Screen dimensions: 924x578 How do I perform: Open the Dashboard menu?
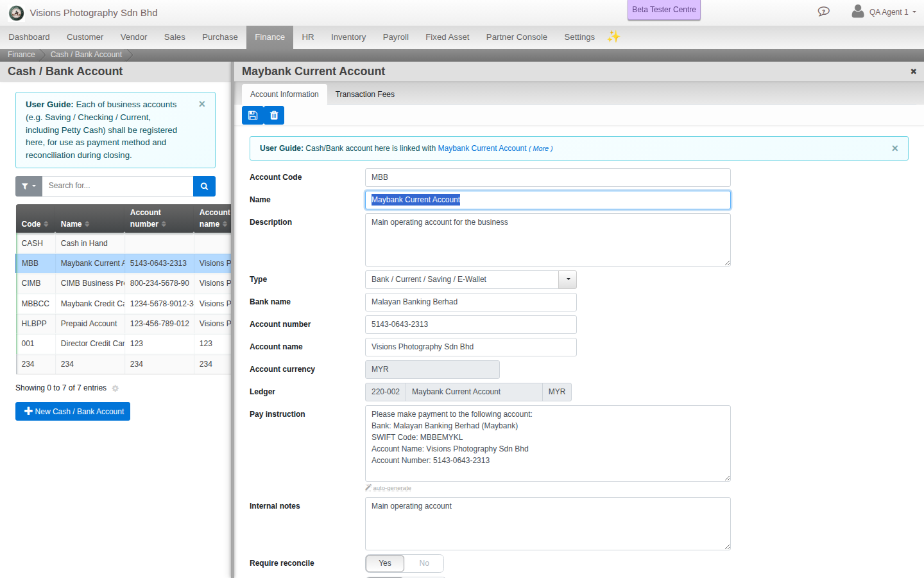point(29,37)
